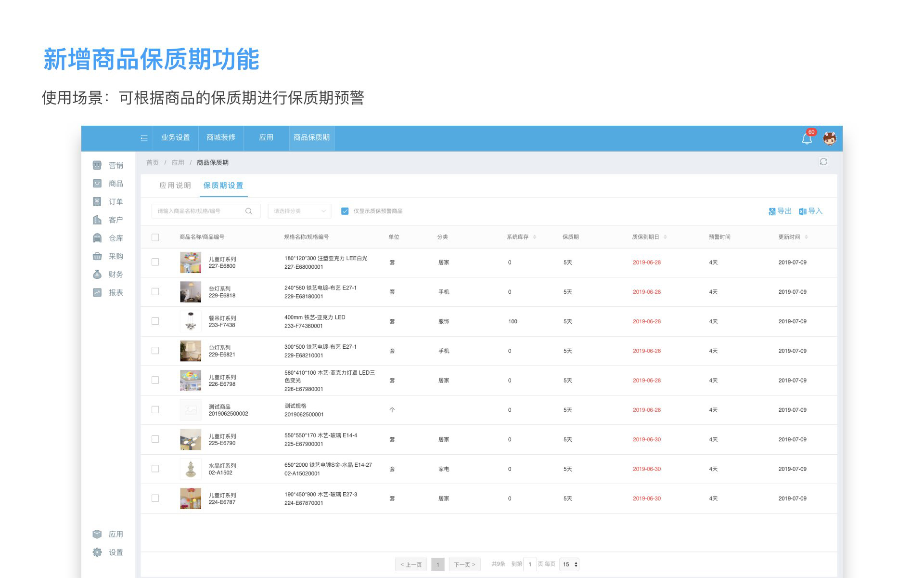Toggle the select-all header checkbox
This screenshot has width=924, height=578.
155,237
